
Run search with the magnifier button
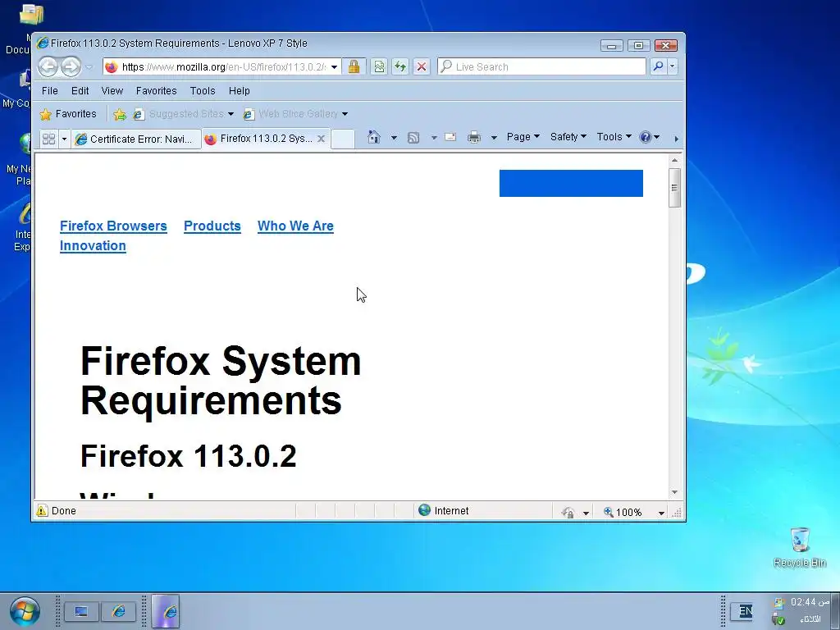pyautogui.click(x=658, y=66)
